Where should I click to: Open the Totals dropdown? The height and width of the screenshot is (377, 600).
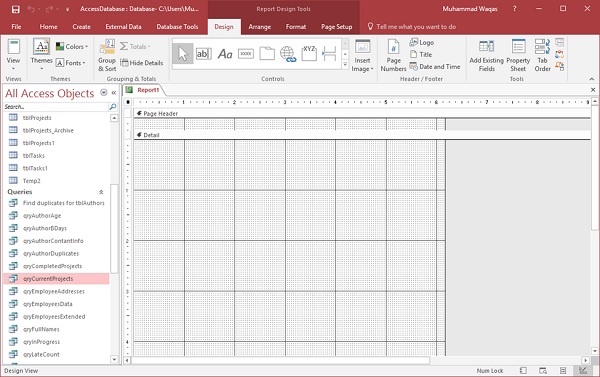point(135,47)
